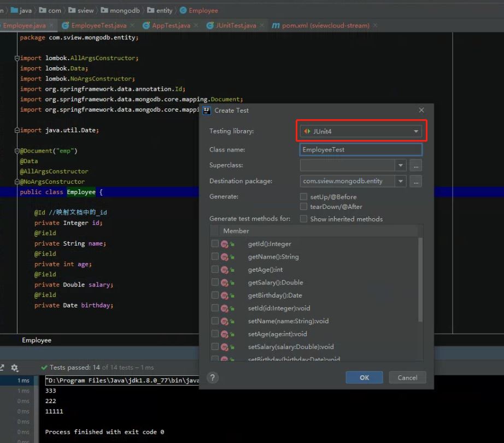Switch to the Employee.java tab
Viewport: 504px width, 443px height.
pyautogui.click(x=25, y=25)
